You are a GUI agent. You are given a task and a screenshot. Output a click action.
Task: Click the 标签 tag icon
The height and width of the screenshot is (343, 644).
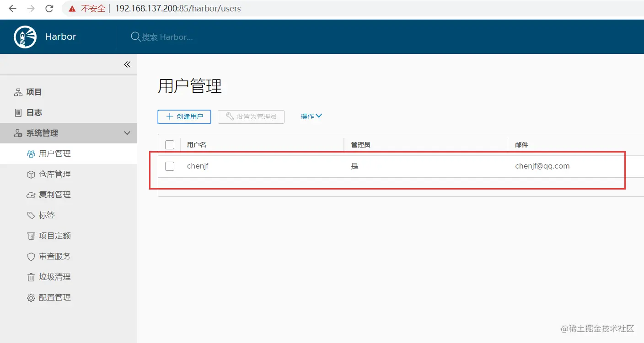(x=31, y=215)
